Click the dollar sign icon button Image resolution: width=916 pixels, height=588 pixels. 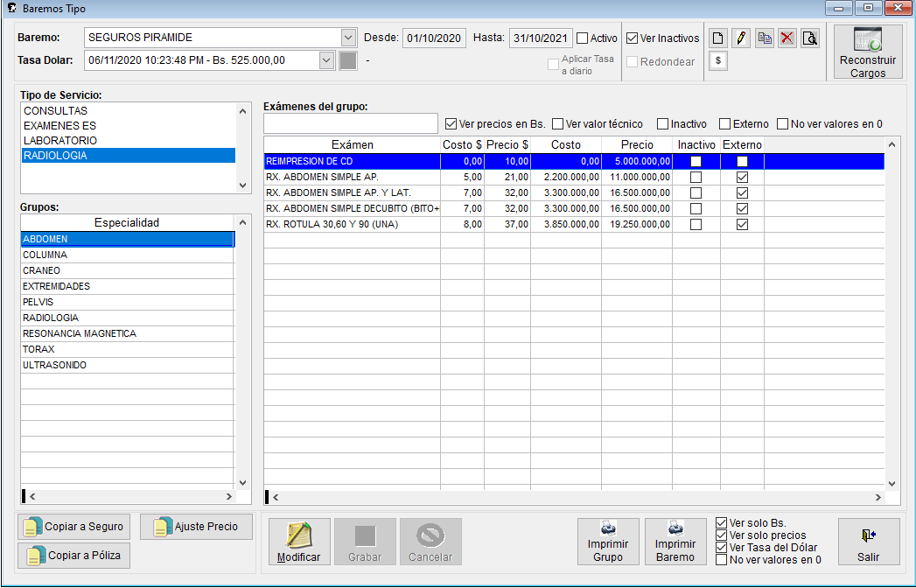pyautogui.click(x=718, y=60)
